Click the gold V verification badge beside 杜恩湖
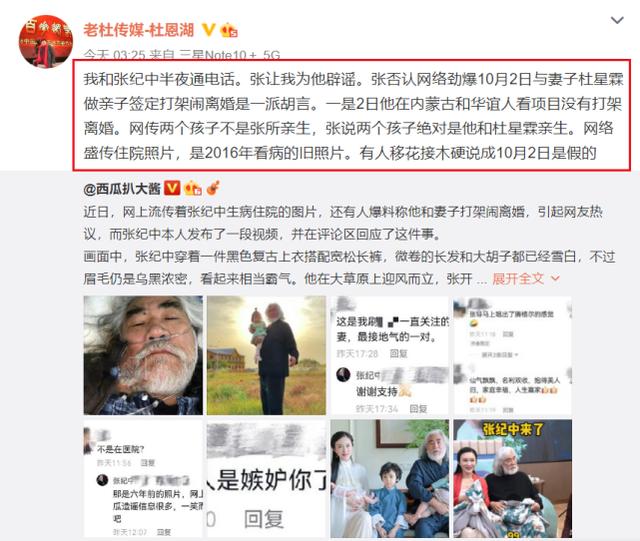Image resolution: width=640 pixels, height=541 pixels. pos(209,29)
